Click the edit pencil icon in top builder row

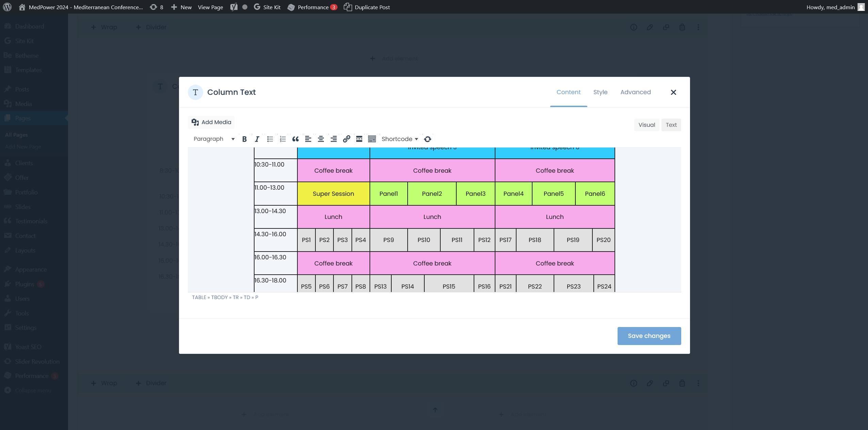coord(650,27)
